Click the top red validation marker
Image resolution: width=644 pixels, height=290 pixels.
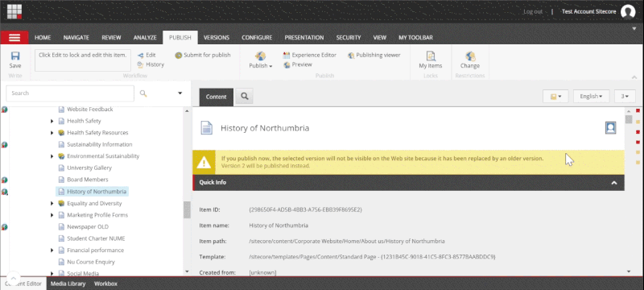[x=638, y=111]
